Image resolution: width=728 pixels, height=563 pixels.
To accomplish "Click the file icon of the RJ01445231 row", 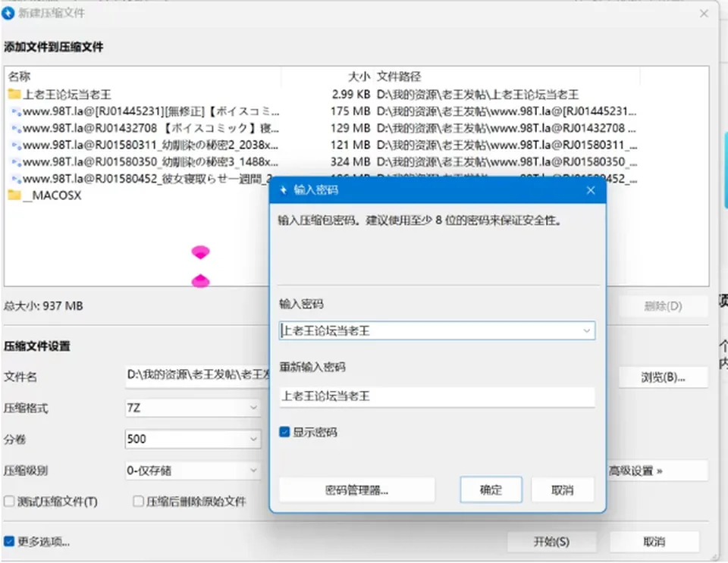I will point(16,111).
